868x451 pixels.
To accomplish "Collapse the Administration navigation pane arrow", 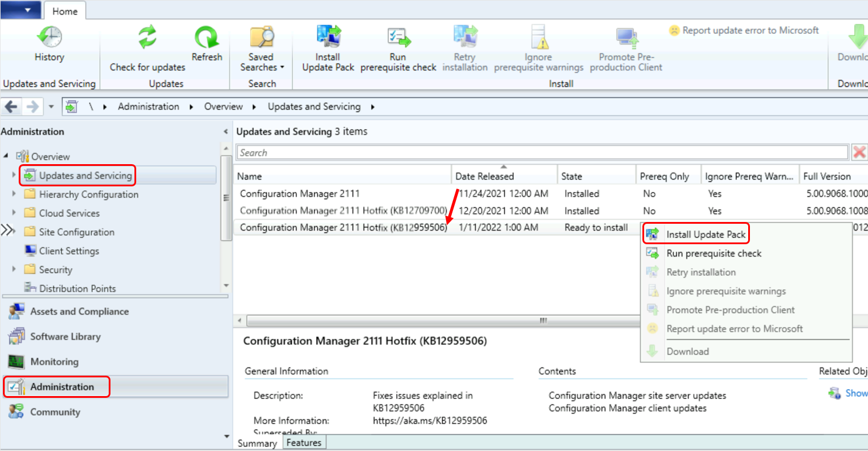I will coord(226,132).
